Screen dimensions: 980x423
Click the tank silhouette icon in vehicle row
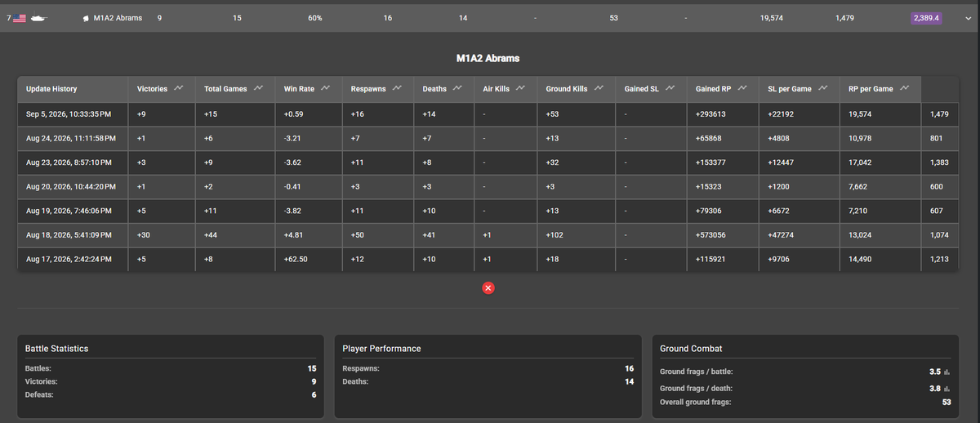[38, 18]
